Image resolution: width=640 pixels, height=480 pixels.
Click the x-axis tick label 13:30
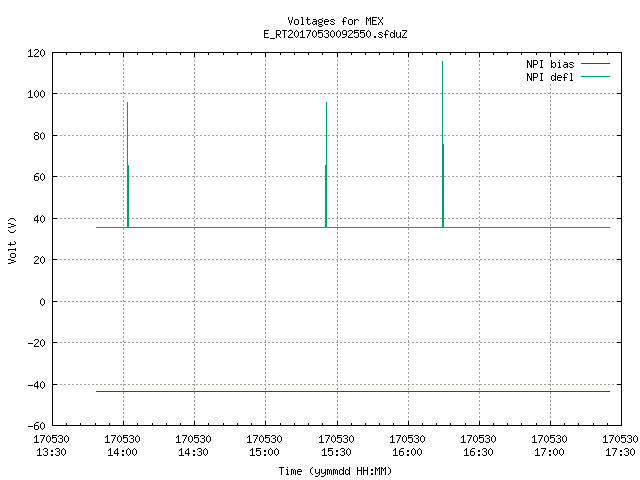click(x=51, y=452)
